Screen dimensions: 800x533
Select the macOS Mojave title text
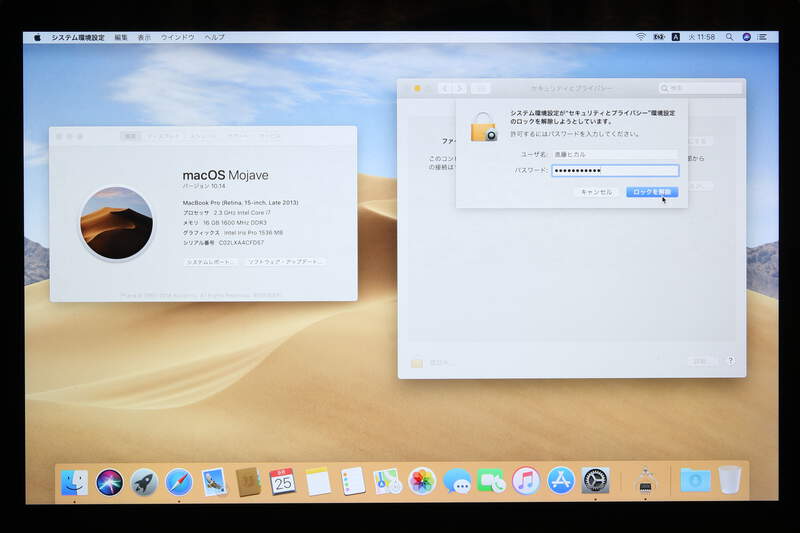(x=226, y=175)
